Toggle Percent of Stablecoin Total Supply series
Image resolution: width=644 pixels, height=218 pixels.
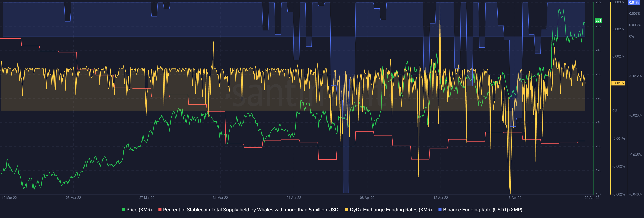point(251,210)
